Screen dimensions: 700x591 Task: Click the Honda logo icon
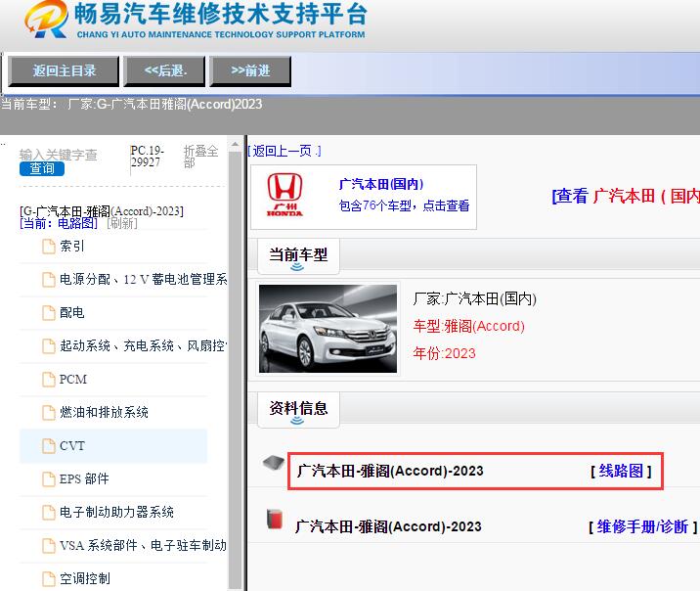pos(285,197)
